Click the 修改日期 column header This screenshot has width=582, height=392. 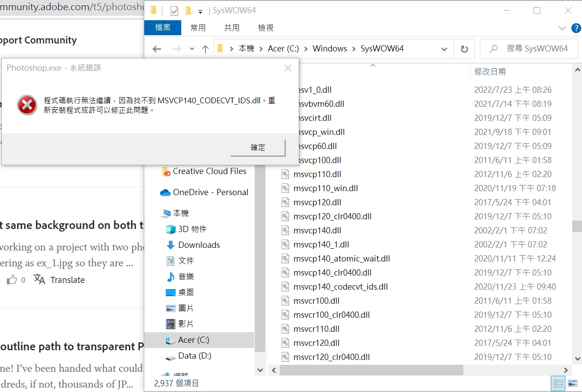(490, 72)
